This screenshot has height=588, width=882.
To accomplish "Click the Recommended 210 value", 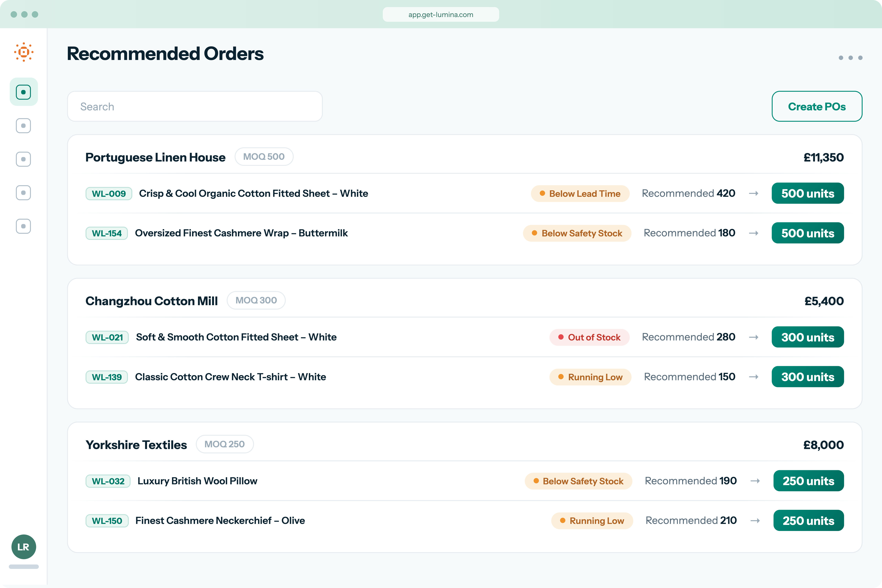I will point(691,521).
